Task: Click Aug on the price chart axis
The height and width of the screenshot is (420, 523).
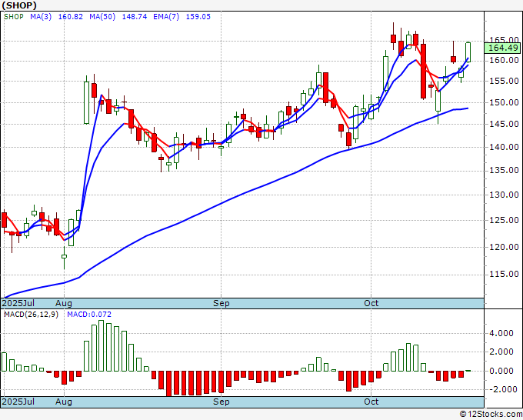Action: click(x=64, y=303)
